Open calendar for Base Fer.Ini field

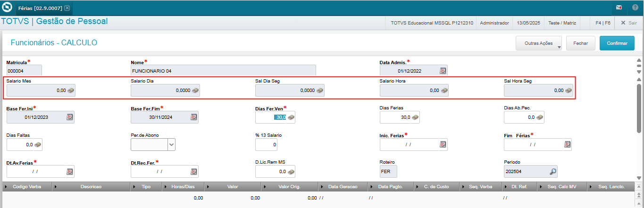point(70,117)
